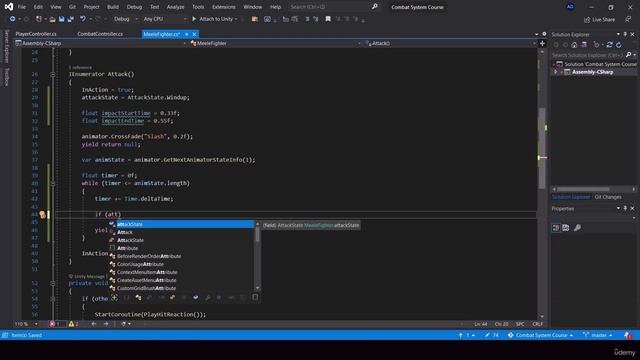Click the toolbar search magnifier icon

(x=374, y=7)
